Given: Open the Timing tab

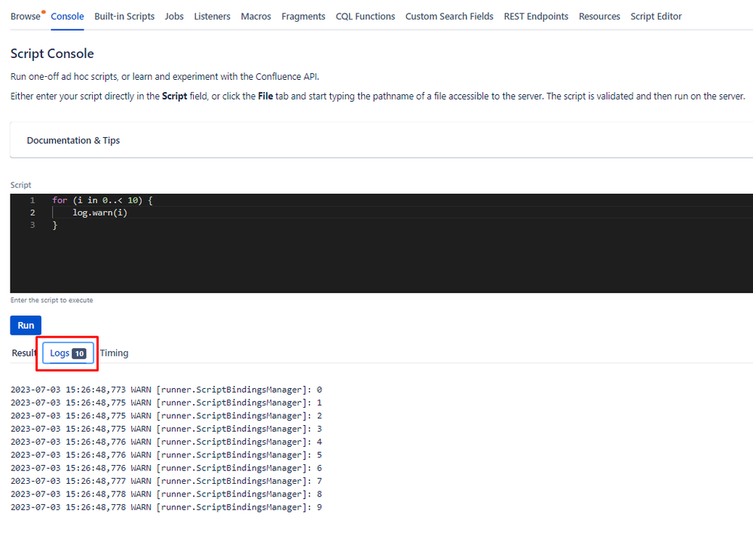Looking at the screenshot, I should coord(114,353).
